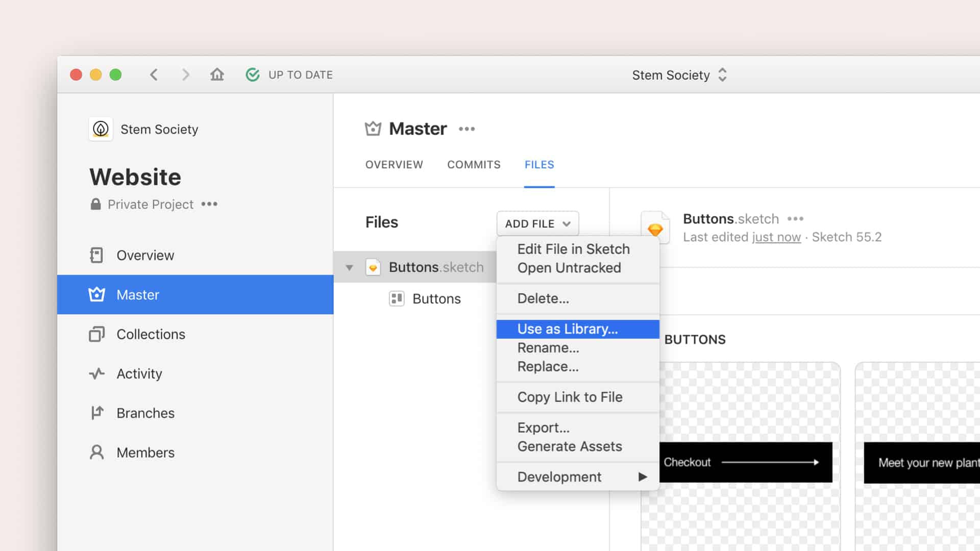980x551 pixels.
Task: Select the Buttons page in the file tree
Action: (436, 298)
